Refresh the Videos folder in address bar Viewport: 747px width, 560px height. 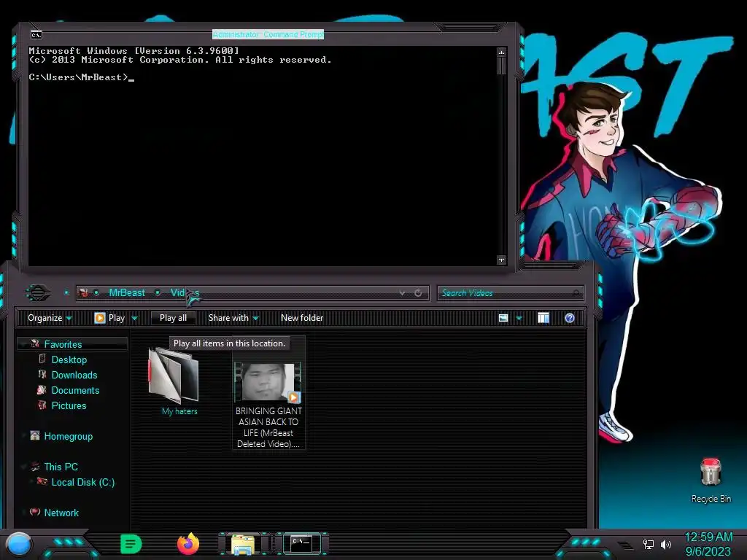tap(418, 293)
